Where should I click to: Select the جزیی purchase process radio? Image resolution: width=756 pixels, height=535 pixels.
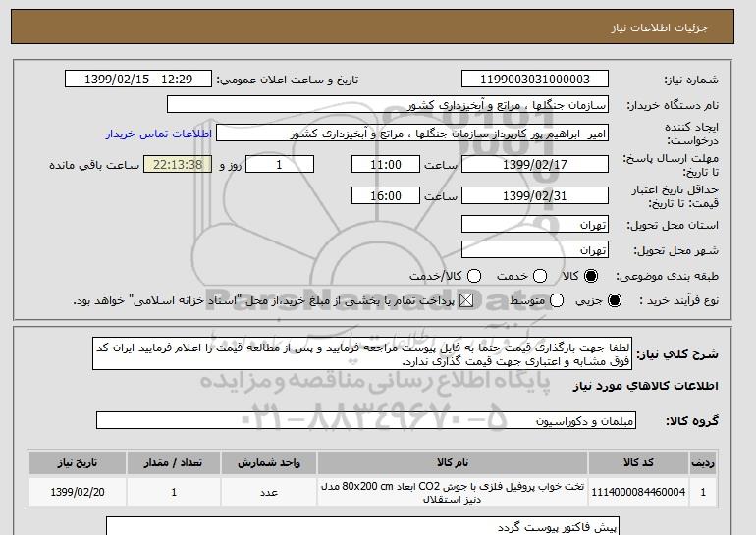(x=615, y=300)
